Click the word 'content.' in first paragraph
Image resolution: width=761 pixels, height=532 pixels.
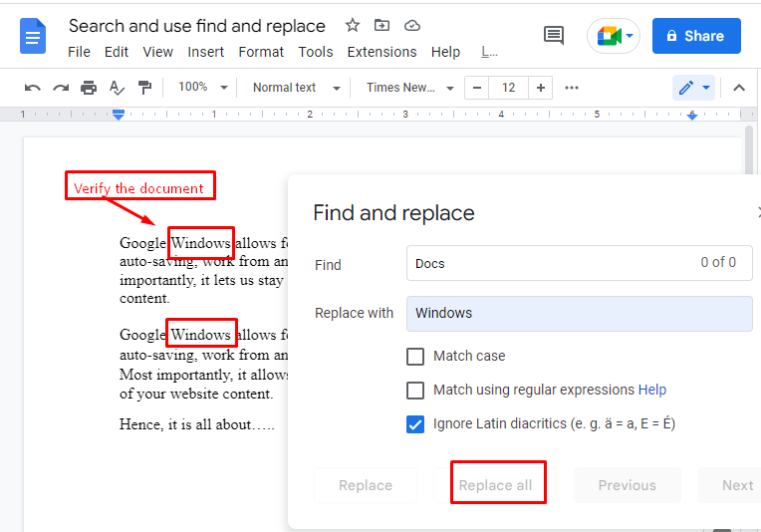coord(144,299)
